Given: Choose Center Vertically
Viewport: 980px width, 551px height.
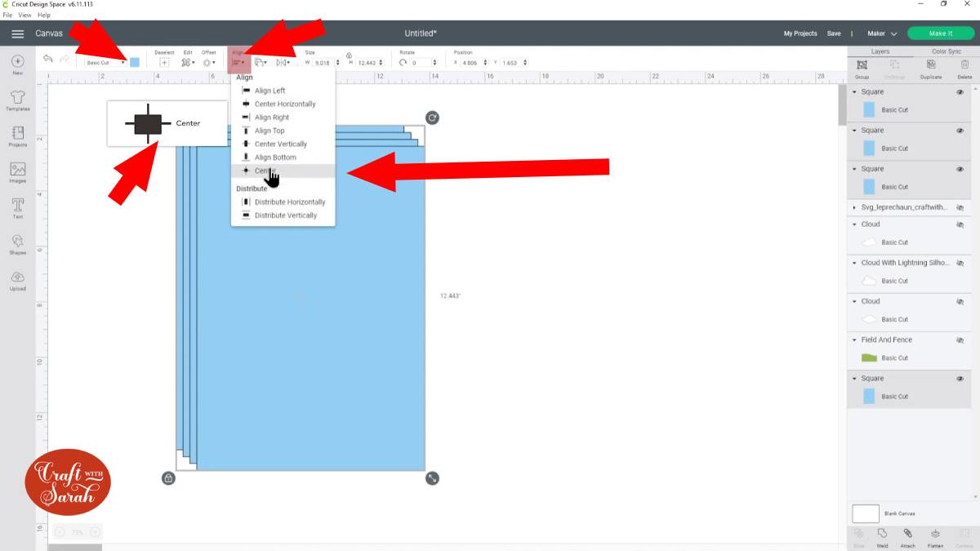Looking at the screenshot, I should [283, 144].
